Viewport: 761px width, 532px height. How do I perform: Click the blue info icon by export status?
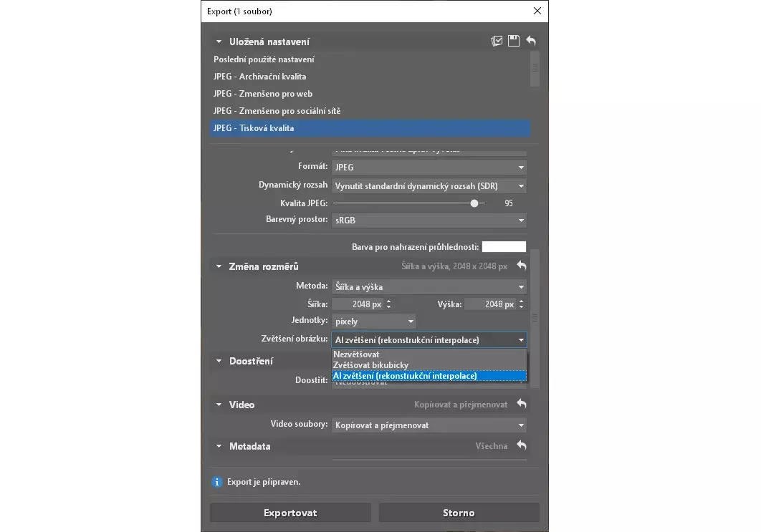point(217,482)
